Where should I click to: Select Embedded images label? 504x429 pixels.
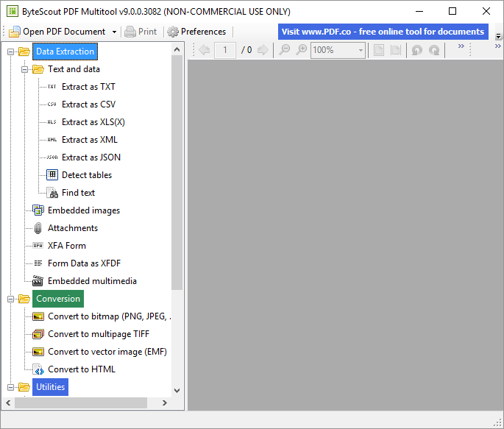coord(84,210)
